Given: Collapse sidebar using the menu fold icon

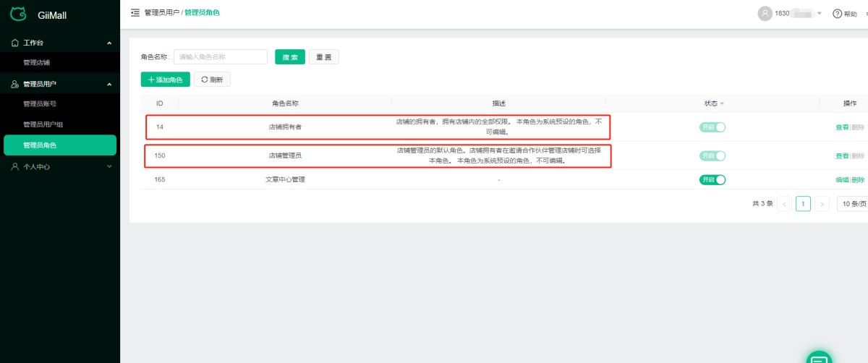Looking at the screenshot, I should (135, 12).
